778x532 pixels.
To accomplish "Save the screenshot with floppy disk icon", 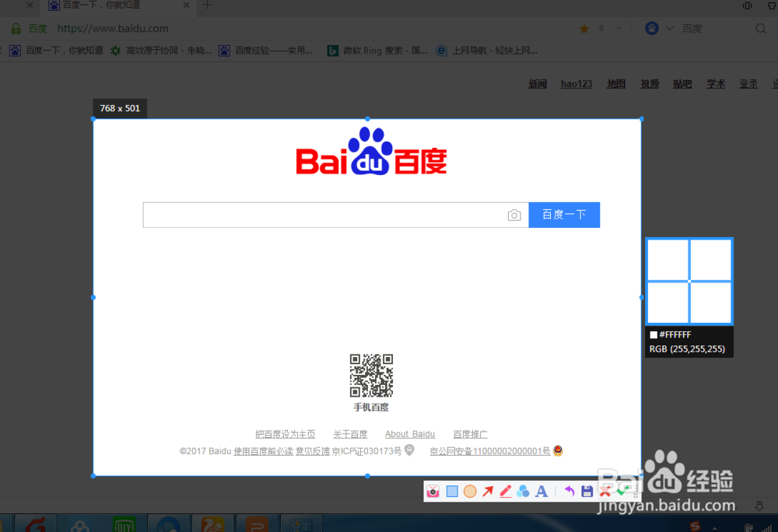I will click(587, 492).
